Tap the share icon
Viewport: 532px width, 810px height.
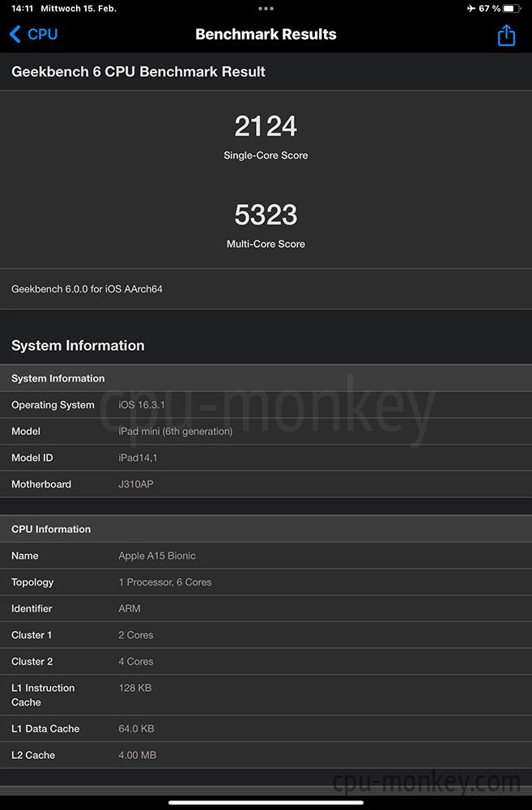pos(506,35)
